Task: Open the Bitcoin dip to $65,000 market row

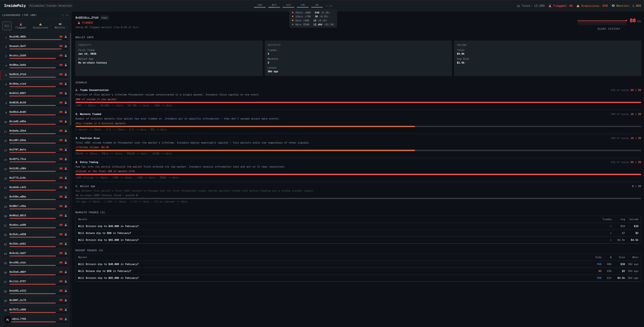Action: tap(108, 240)
